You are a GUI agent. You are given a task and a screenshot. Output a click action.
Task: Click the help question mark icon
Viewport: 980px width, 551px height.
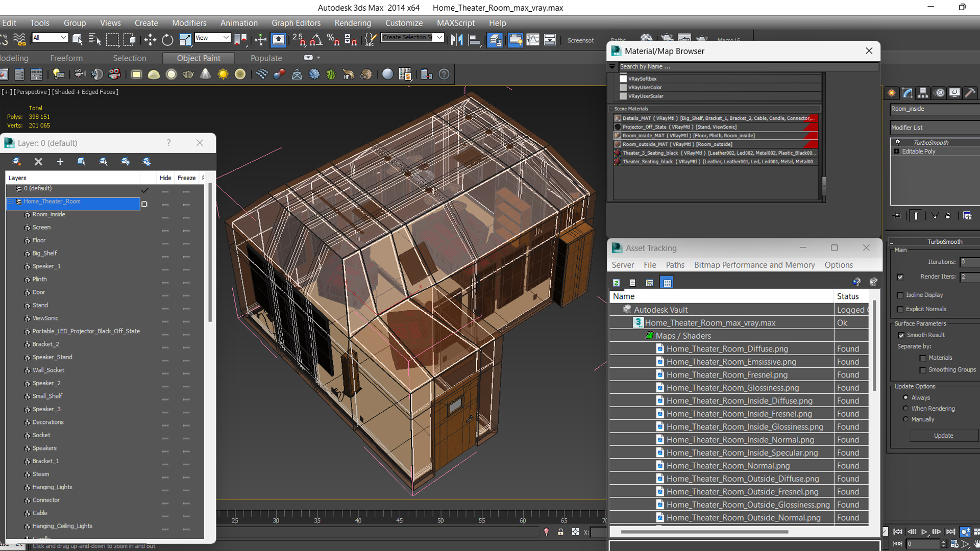(x=445, y=74)
